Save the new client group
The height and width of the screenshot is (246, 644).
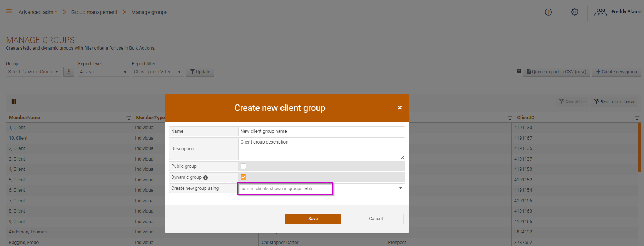click(x=313, y=219)
